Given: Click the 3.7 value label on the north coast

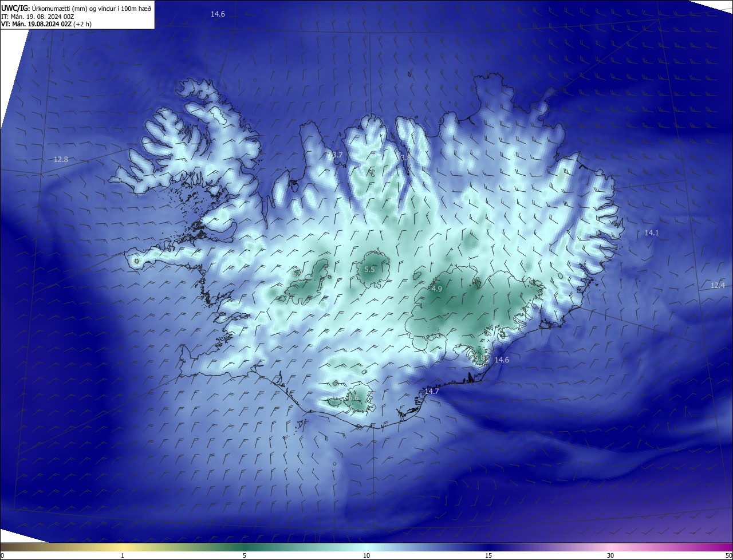Looking at the screenshot, I should pos(337,155).
